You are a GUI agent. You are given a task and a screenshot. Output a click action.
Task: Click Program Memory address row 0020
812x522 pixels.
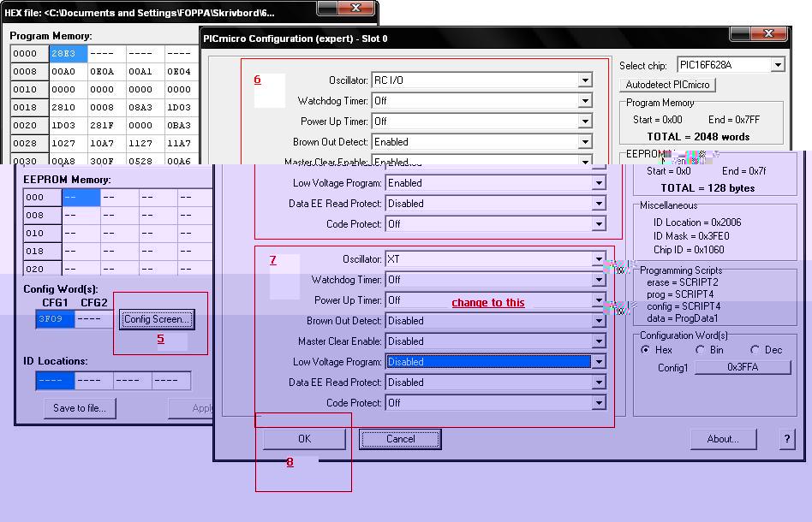(29, 125)
